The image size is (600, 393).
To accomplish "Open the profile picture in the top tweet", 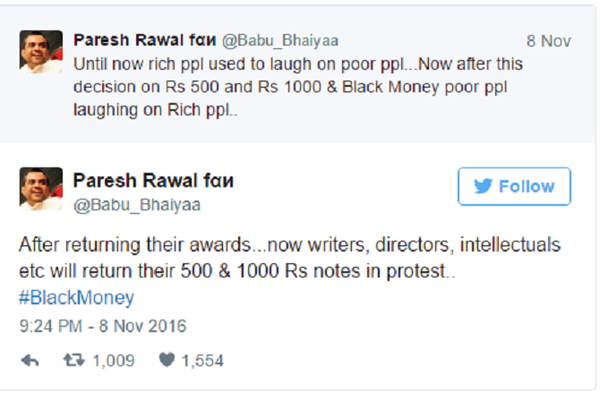I will coord(41,52).
